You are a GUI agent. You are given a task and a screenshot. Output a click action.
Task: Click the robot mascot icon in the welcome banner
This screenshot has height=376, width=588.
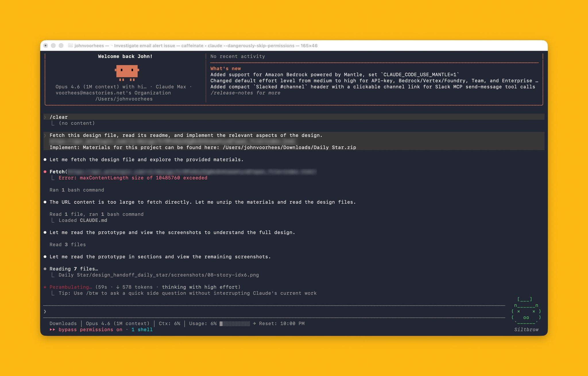[x=127, y=72]
